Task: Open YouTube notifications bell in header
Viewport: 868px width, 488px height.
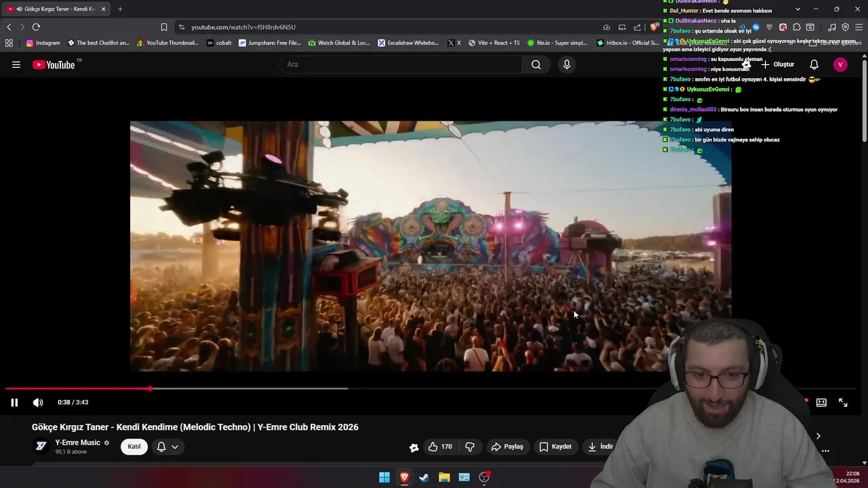Action: click(814, 64)
